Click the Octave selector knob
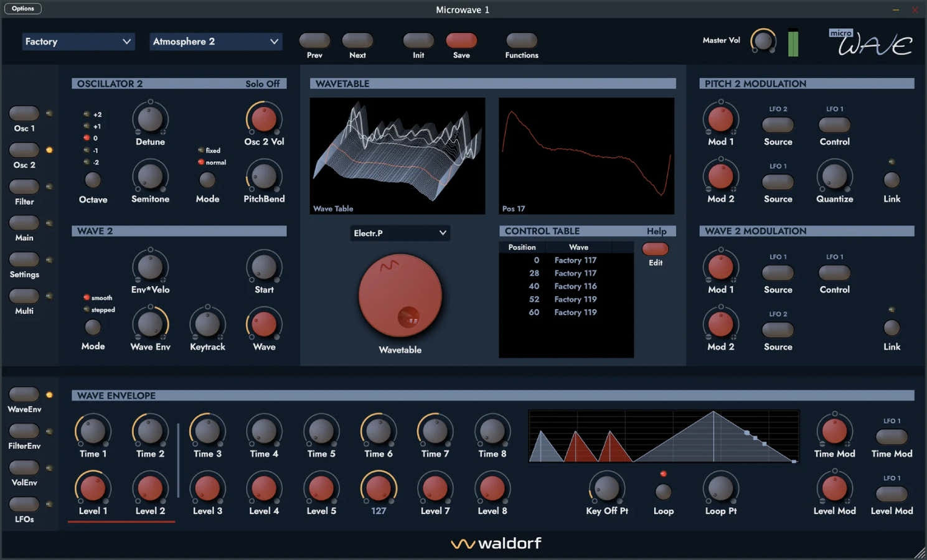This screenshot has width=927, height=560. (93, 180)
